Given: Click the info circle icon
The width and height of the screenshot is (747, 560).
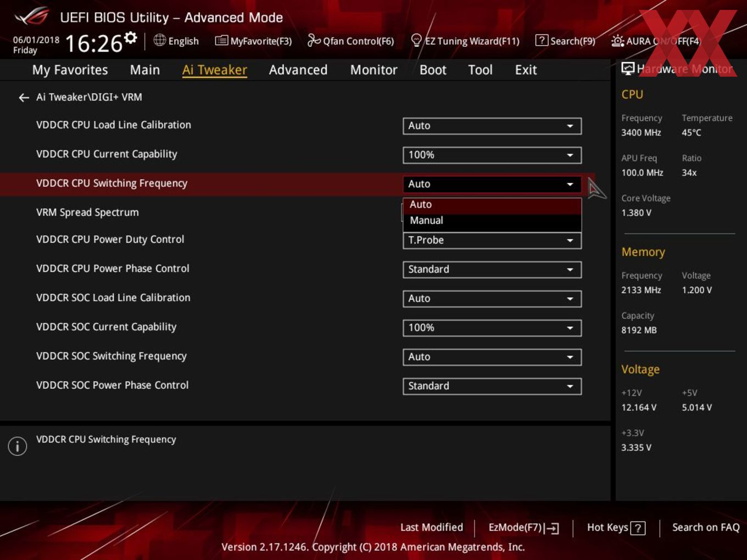Looking at the screenshot, I should coord(18,446).
